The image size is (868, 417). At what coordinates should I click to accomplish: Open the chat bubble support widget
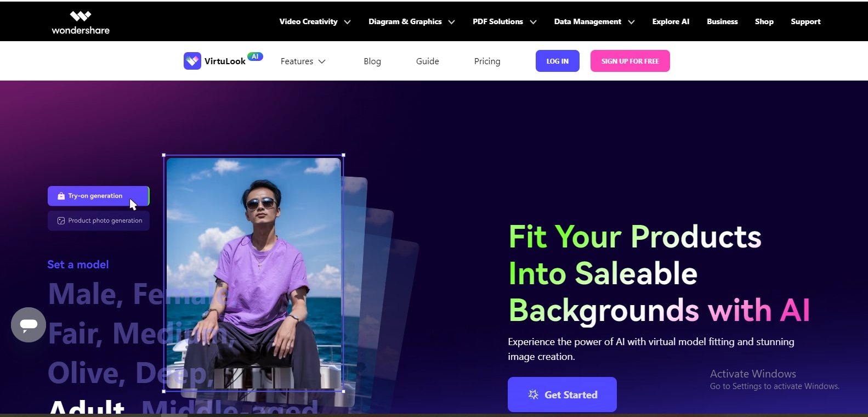pos(29,325)
